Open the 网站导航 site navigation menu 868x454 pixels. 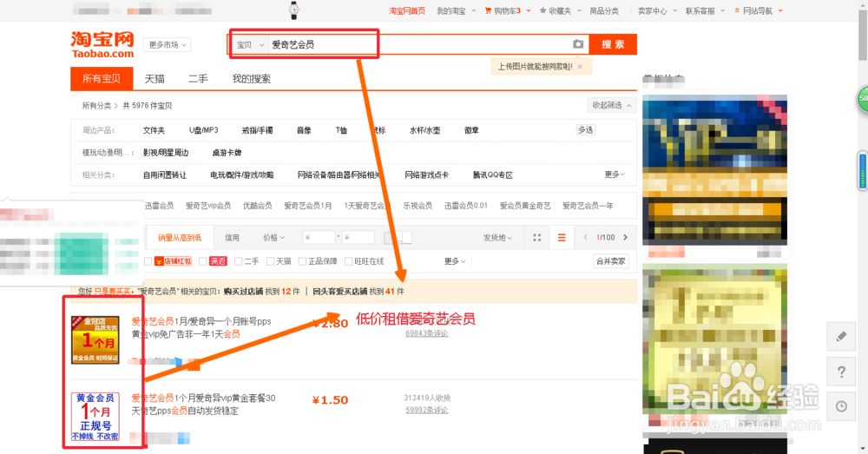tap(758, 10)
